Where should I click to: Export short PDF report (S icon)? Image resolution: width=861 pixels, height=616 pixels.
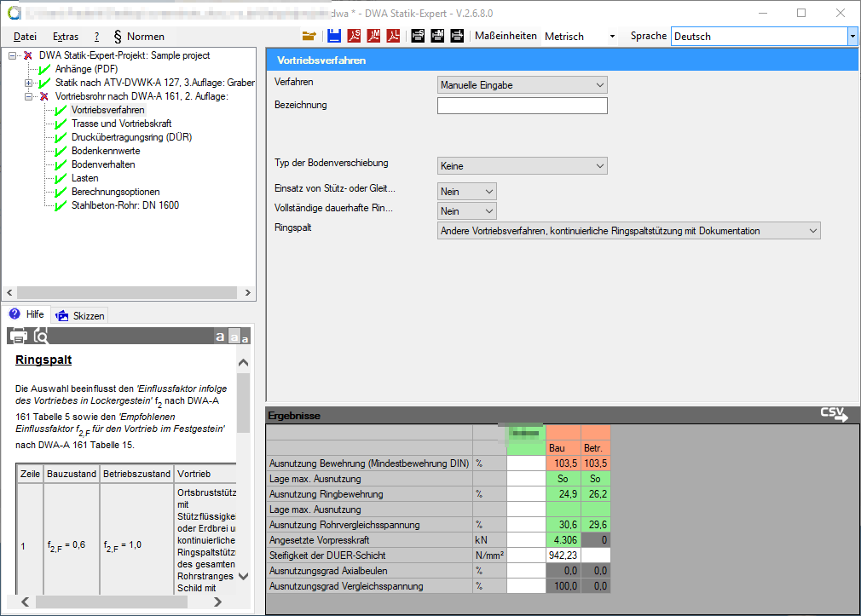coord(354,36)
